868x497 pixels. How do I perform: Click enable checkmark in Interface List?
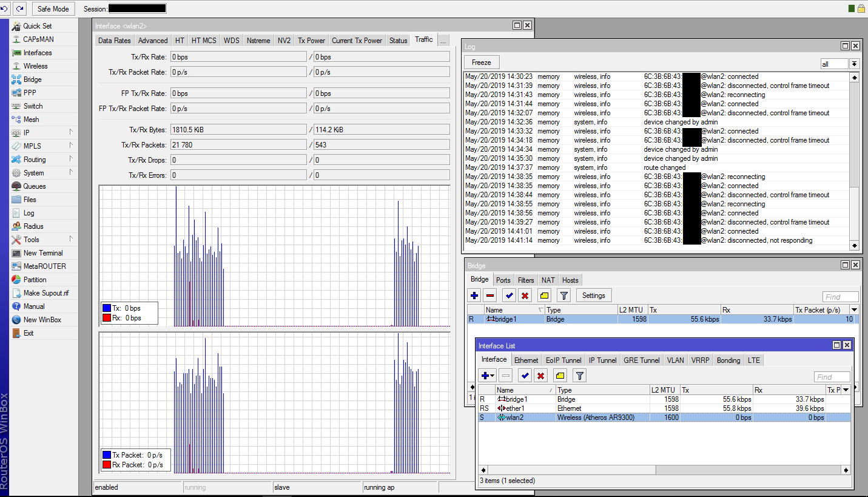[x=525, y=376]
